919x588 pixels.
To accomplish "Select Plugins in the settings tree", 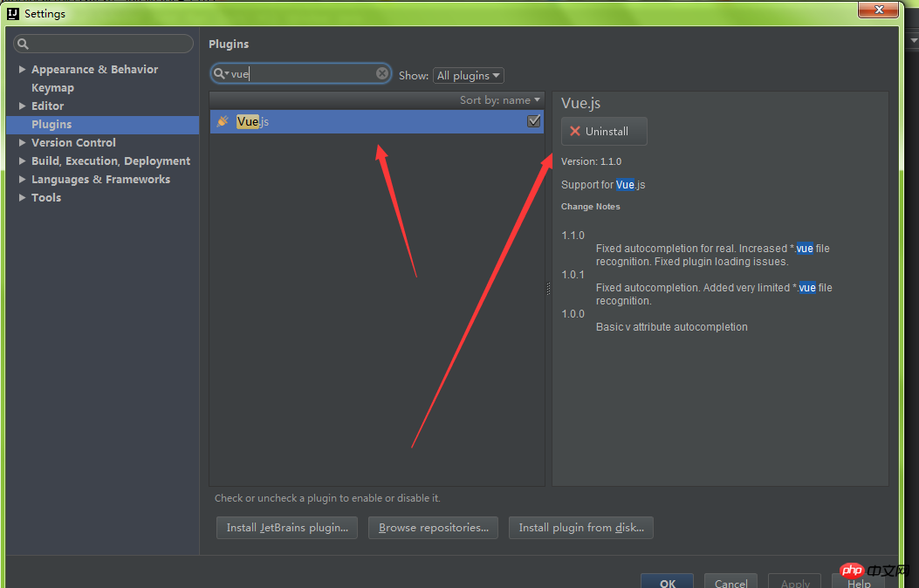I will (x=103, y=124).
